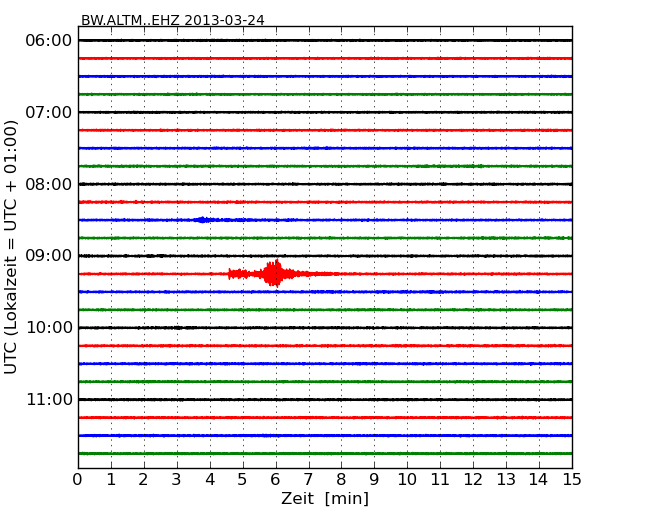
Task: Click the bottom green trace below 11:00
Action: click(x=325, y=453)
